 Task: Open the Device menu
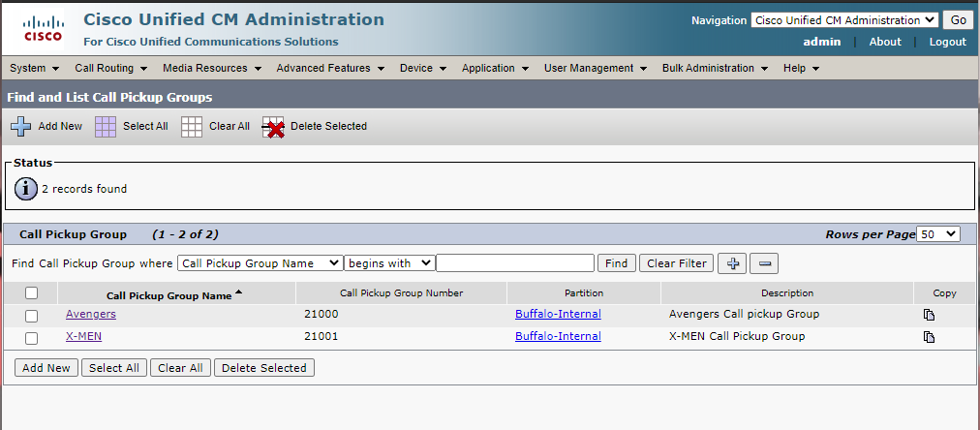tap(423, 68)
